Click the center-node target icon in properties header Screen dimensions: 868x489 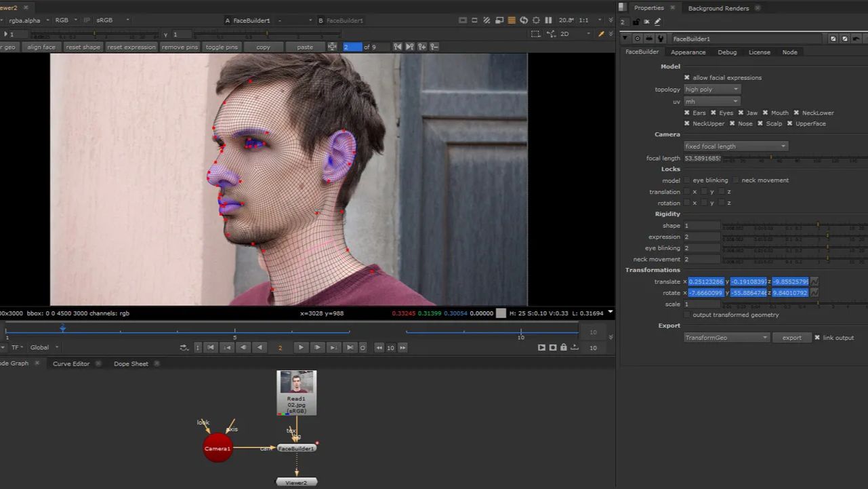637,39
